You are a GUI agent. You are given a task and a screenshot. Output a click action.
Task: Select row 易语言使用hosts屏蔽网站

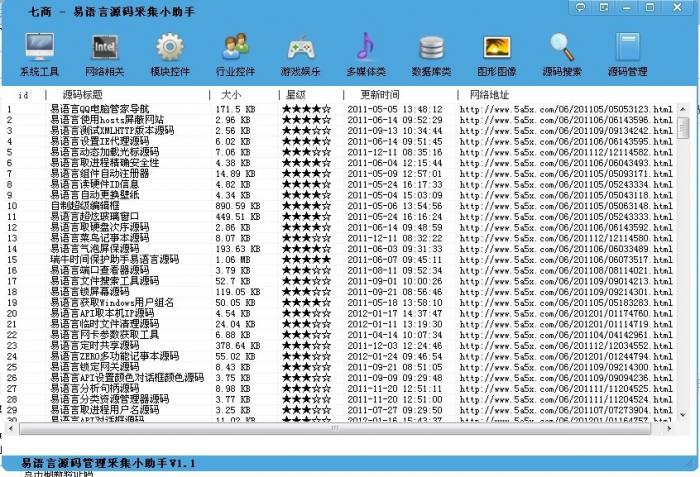[340, 120]
